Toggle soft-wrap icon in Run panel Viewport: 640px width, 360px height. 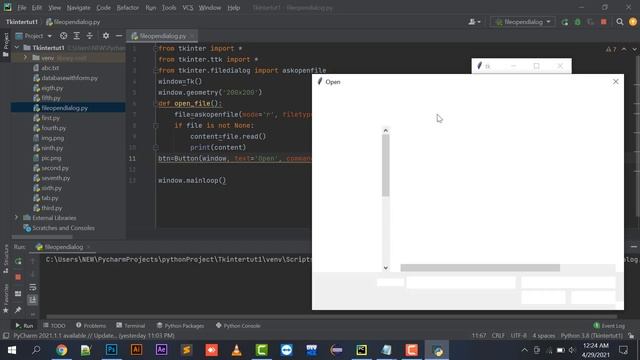click(33, 287)
